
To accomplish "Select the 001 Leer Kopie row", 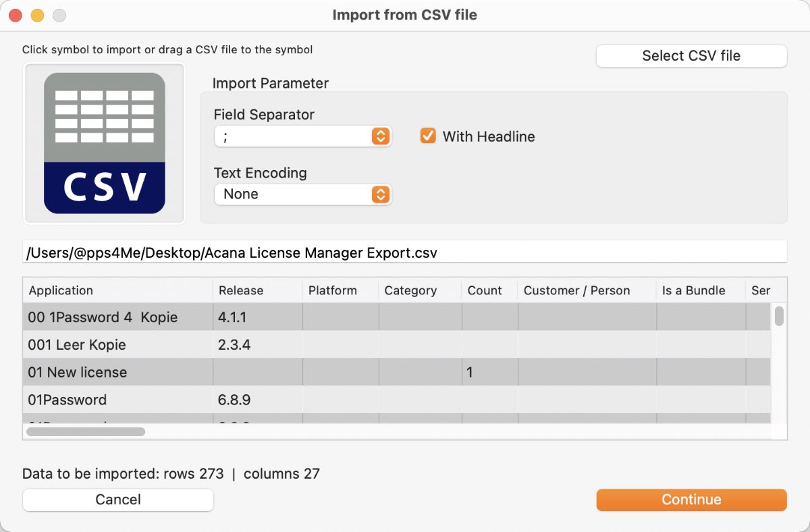I will (x=397, y=344).
